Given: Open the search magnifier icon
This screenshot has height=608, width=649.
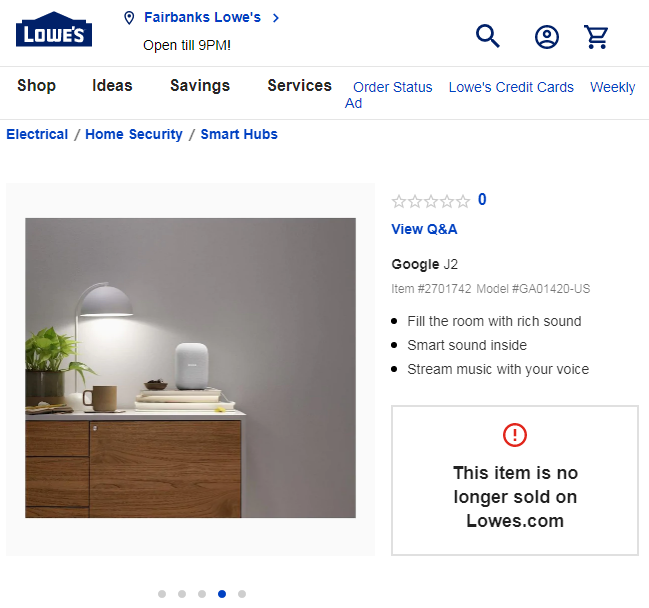Looking at the screenshot, I should 488,36.
